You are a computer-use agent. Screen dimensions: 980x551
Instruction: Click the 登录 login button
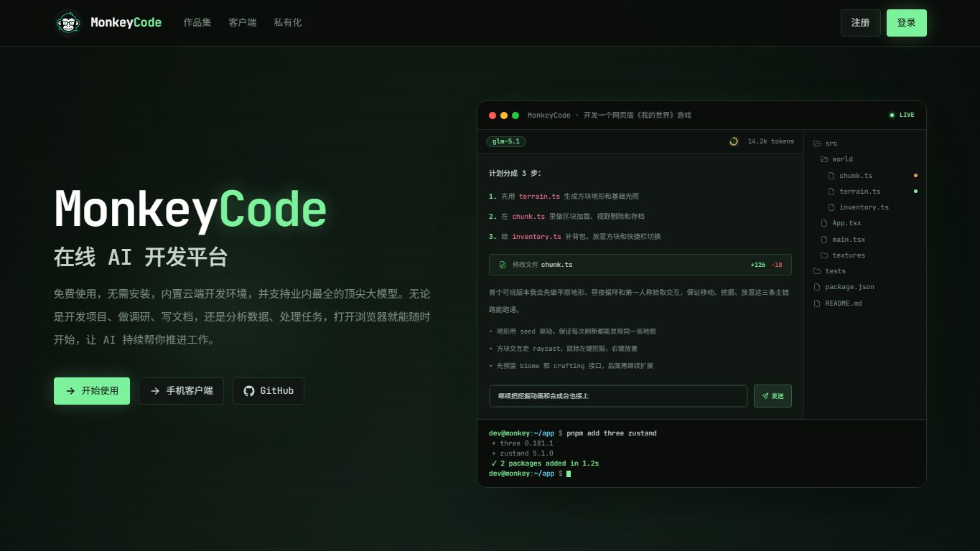pyautogui.click(x=907, y=23)
